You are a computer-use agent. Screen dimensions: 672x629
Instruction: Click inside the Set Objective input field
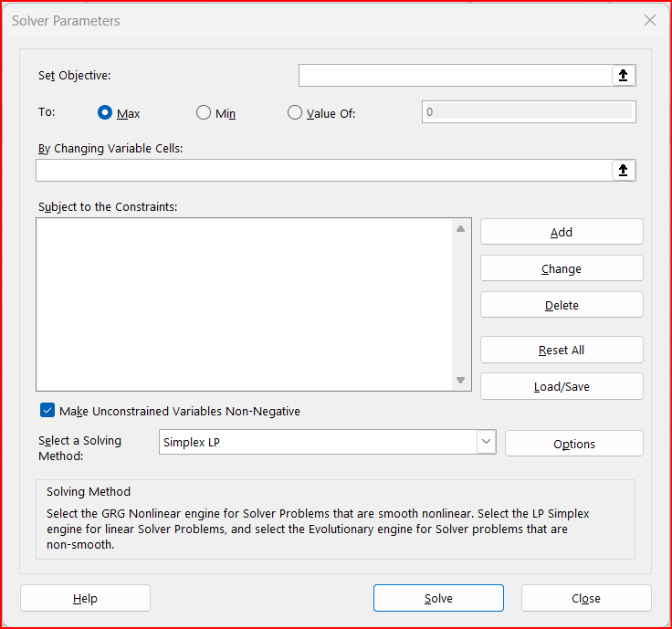(x=454, y=76)
